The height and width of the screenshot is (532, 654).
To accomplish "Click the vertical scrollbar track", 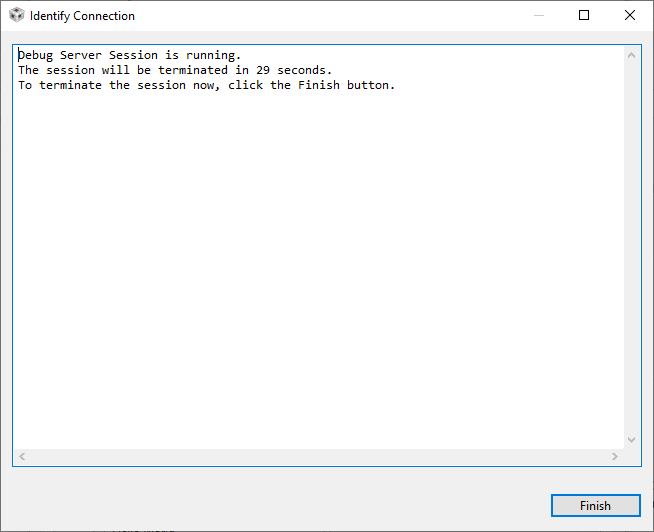I will [x=631, y=250].
